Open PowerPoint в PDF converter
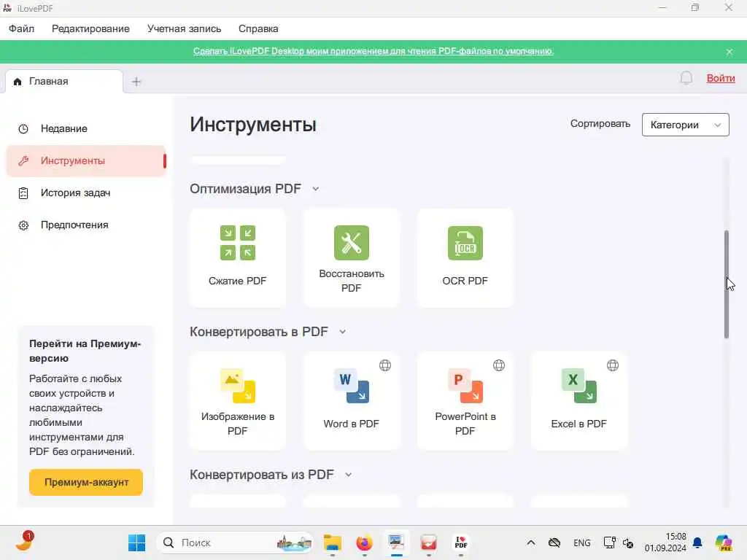Image resolution: width=747 pixels, height=560 pixels. click(465, 400)
